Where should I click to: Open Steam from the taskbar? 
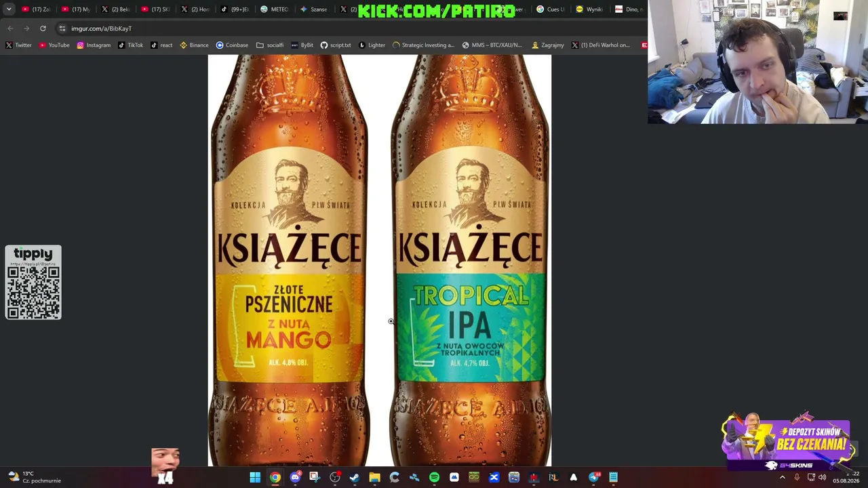tap(355, 478)
